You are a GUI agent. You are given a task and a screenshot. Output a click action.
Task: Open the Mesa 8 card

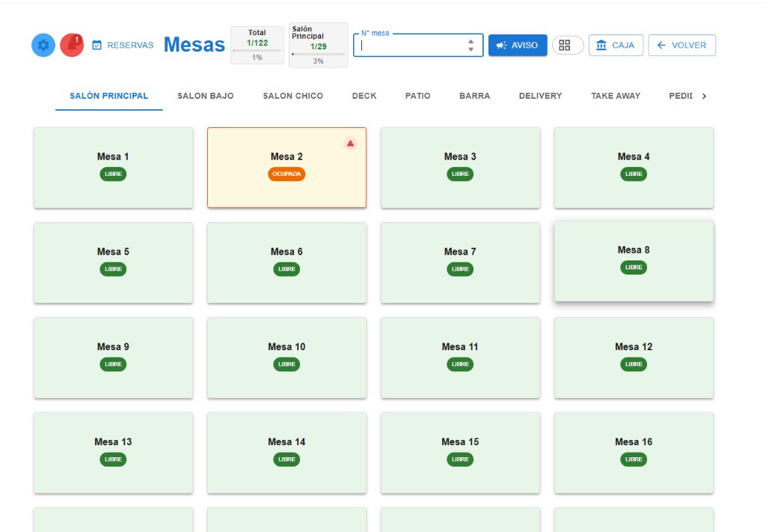tap(634, 261)
